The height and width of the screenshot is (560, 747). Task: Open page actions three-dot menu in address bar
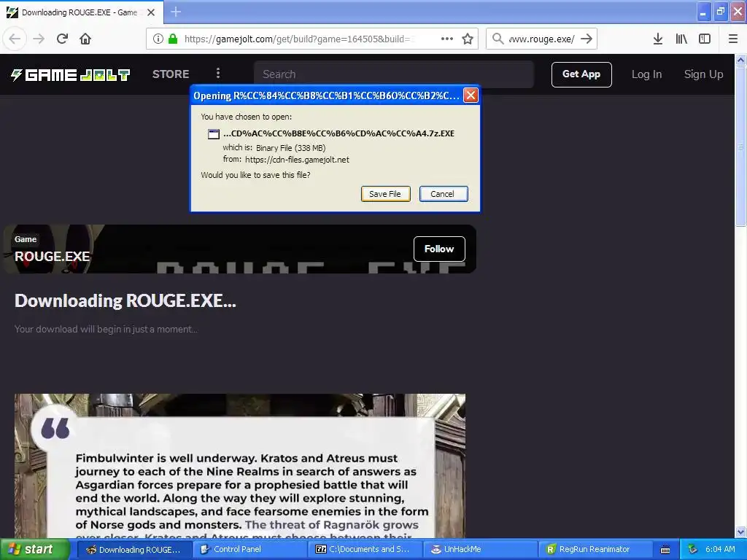(x=447, y=39)
